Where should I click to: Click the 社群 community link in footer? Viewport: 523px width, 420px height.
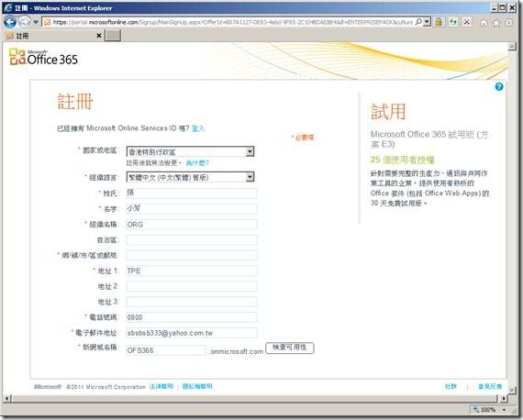[451, 386]
